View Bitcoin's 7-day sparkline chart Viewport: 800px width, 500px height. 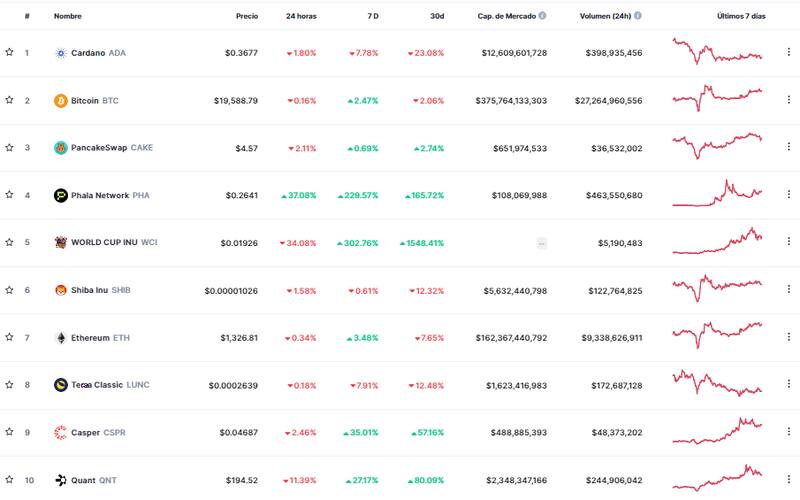point(717,98)
